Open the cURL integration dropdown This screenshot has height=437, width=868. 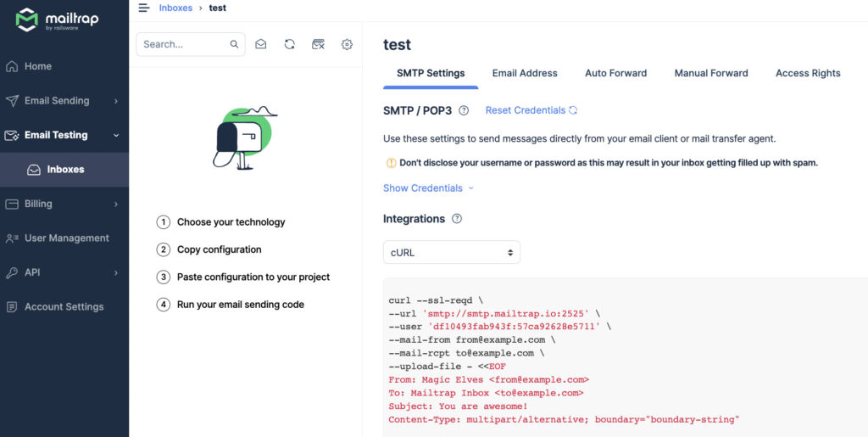(451, 252)
